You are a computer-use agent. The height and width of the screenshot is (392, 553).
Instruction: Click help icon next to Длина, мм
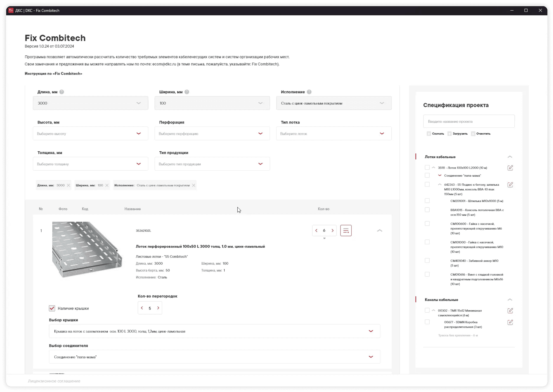tap(62, 92)
